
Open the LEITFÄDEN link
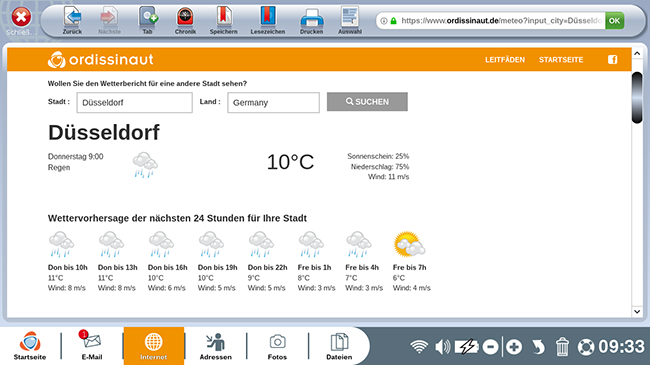[505, 60]
